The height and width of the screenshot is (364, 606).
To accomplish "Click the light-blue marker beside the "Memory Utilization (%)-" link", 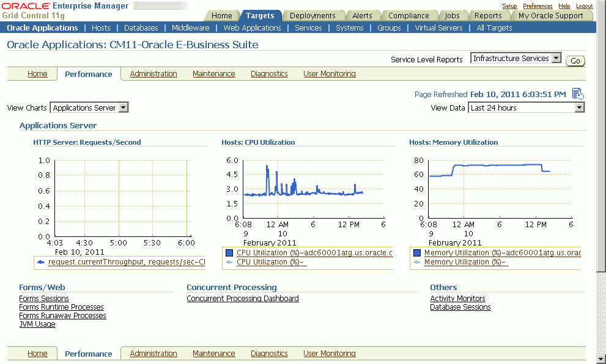I will (x=417, y=262).
